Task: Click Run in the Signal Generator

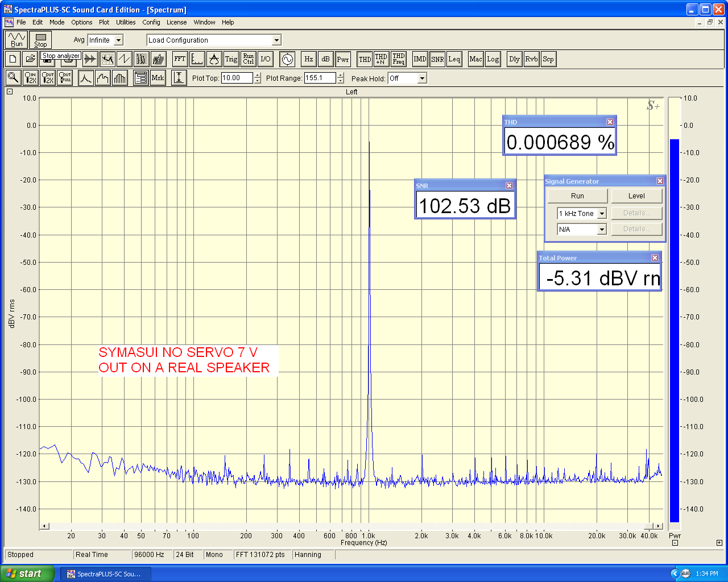Action: click(577, 196)
